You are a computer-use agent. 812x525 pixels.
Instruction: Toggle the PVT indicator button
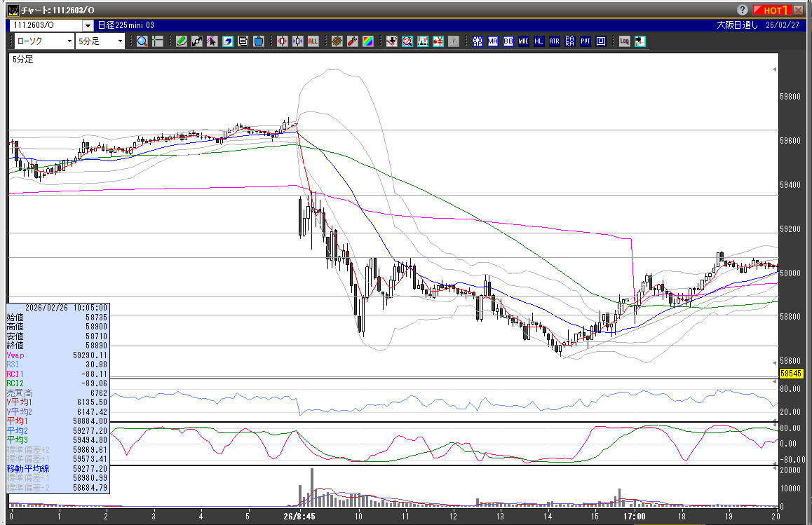pos(586,41)
